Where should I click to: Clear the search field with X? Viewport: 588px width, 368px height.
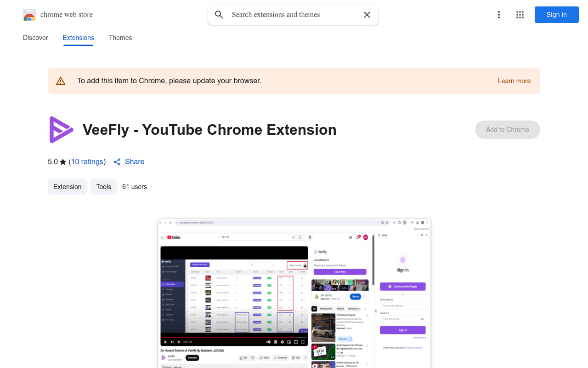point(367,15)
